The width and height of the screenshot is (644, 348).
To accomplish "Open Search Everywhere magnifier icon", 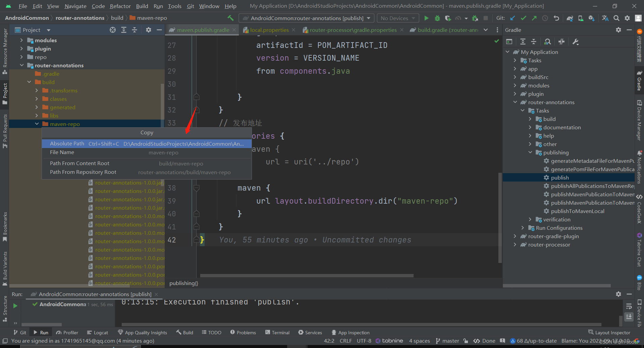I will click(x=616, y=18).
